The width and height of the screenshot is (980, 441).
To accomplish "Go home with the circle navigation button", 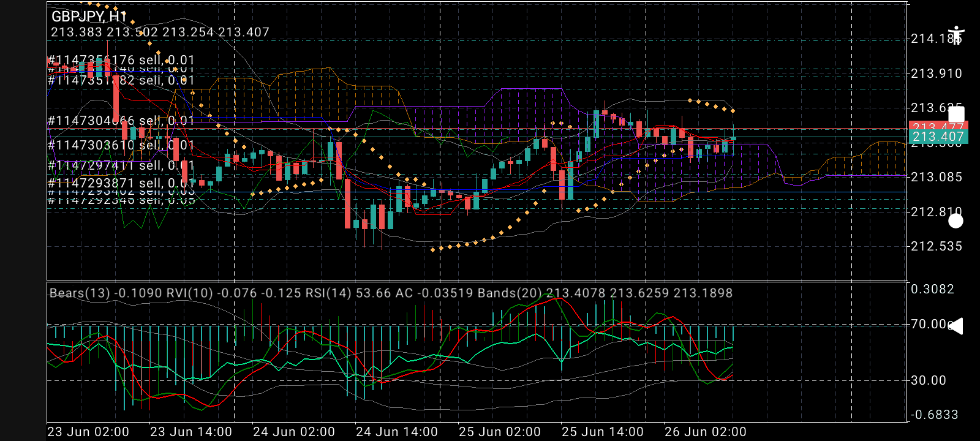I will click(x=956, y=221).
